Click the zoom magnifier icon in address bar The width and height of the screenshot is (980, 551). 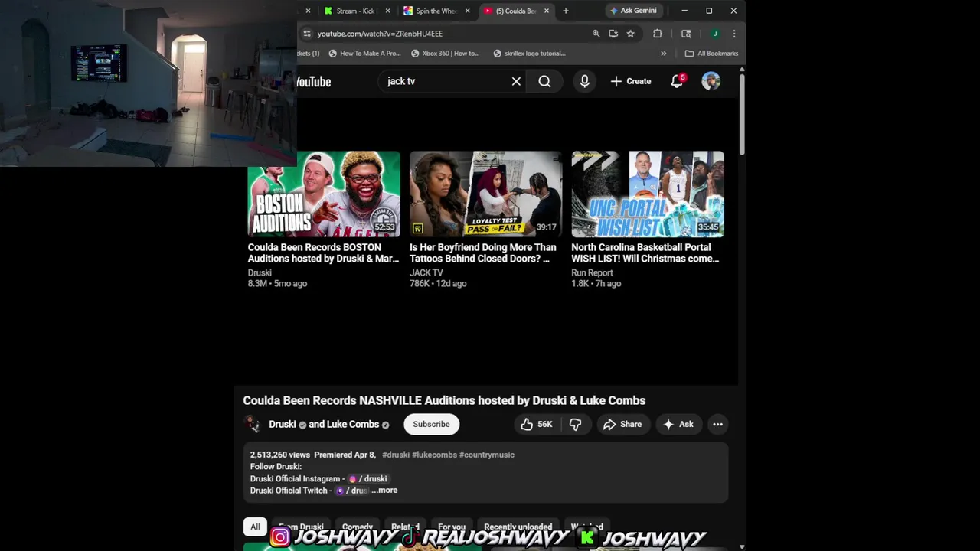(596, 34)
